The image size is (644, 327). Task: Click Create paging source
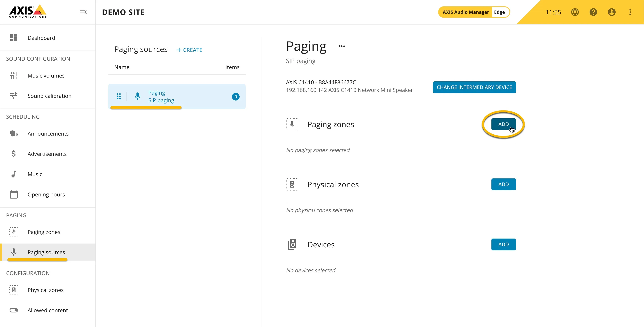pyautogui.click(x=190, y=50)
